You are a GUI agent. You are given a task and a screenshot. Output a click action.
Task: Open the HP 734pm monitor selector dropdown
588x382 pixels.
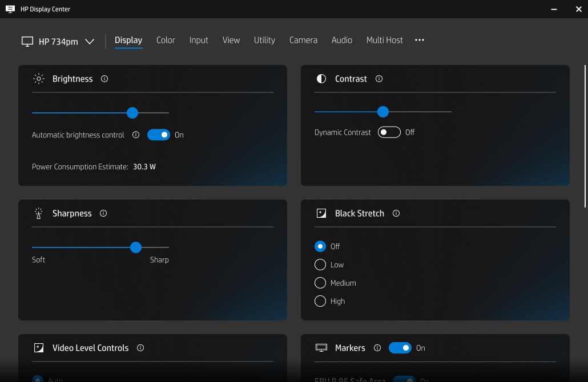coord(90,40)
